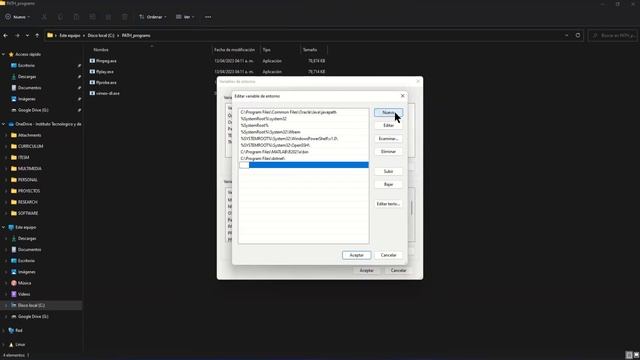Select the ffplay.exe file
Screen dimensions: 640x360
point(105,72)
